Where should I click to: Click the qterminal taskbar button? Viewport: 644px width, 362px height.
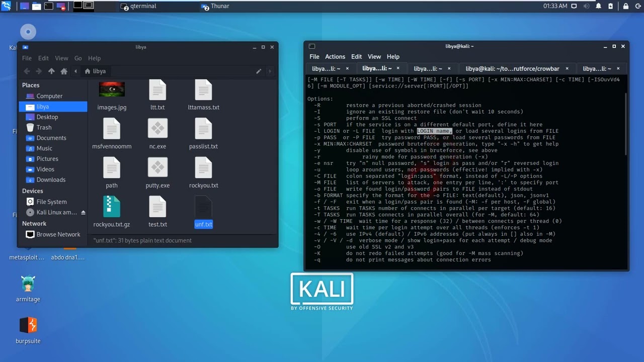tap(139, 6)
